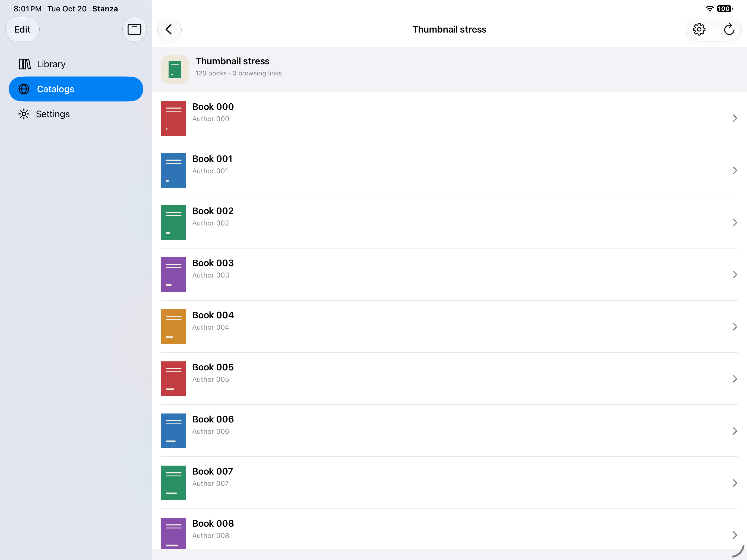
Task: Click 'Author 004' subtitle text
Action: coord(211,327)
